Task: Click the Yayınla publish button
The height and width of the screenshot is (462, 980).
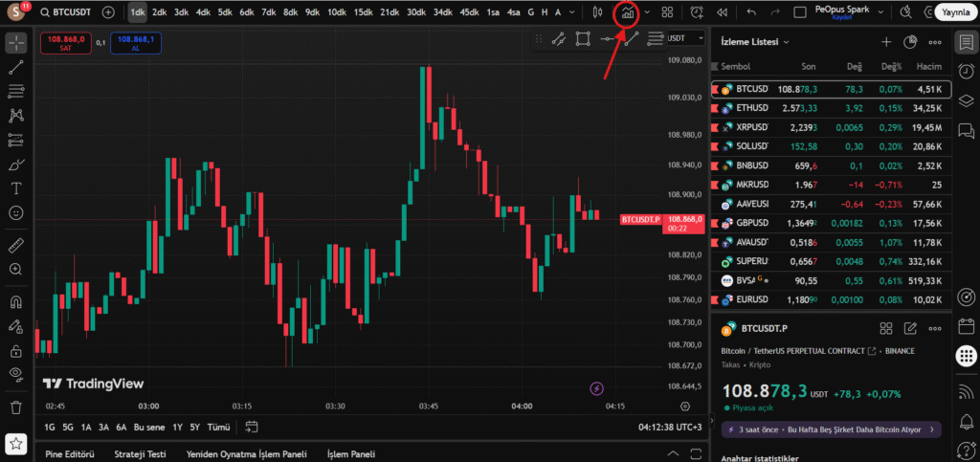Action: tap(954, 13)
